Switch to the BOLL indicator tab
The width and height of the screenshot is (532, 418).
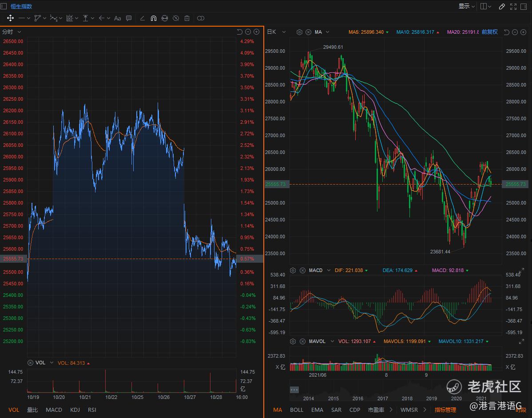296,410
